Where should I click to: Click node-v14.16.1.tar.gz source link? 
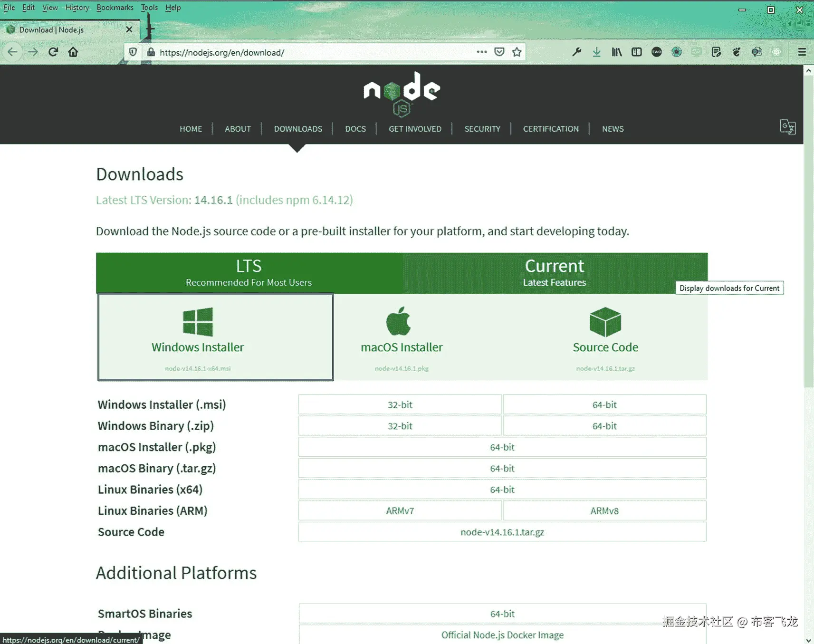tap(502, 532)
